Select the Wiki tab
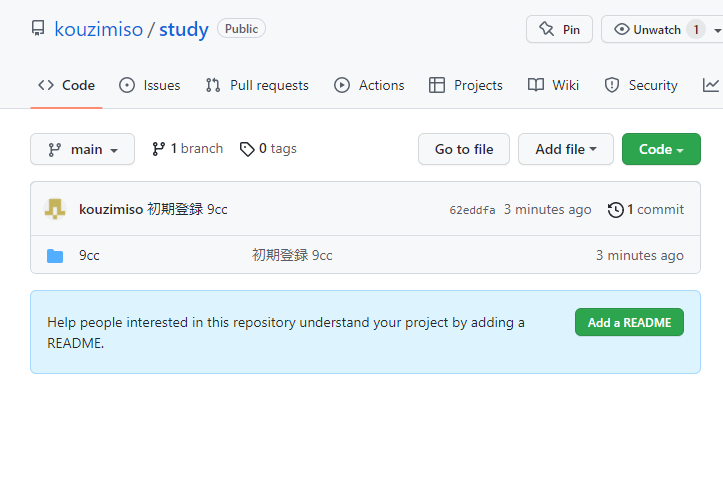Screen dimensions: 723x493 tap(554, 85)
